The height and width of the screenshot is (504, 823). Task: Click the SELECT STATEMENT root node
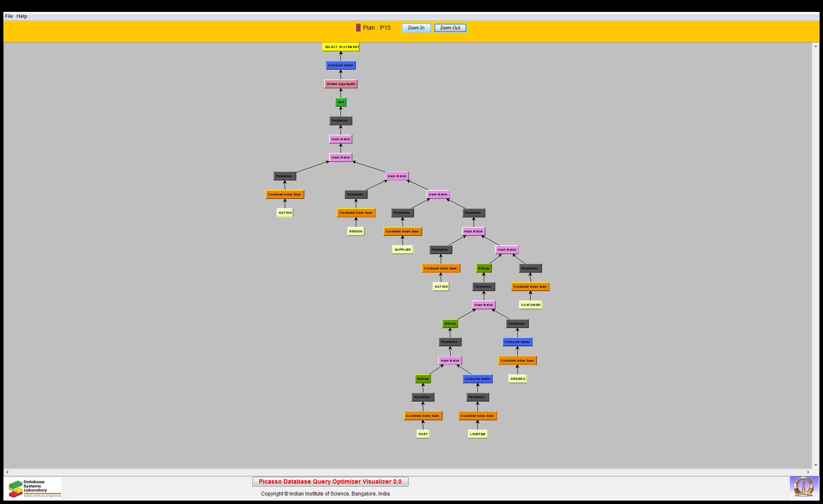coord(341,47)
